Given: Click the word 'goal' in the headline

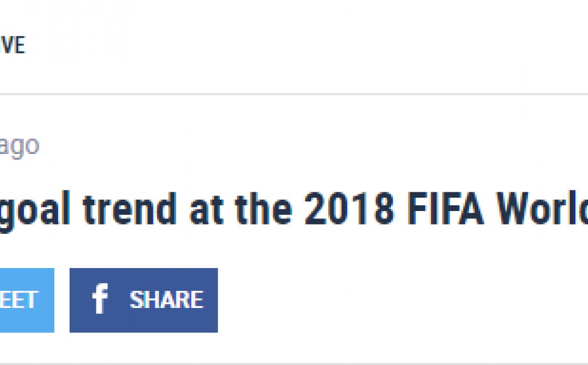Looking at the screenshot, I should [x=35, y=210].
